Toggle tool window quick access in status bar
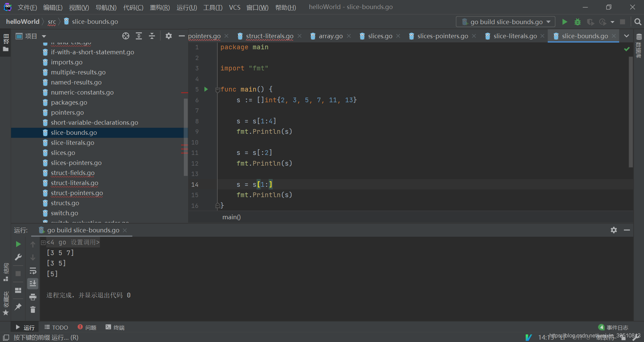This screenshot has width=644, height=342. pyautogui.click(x=6, y=337)
